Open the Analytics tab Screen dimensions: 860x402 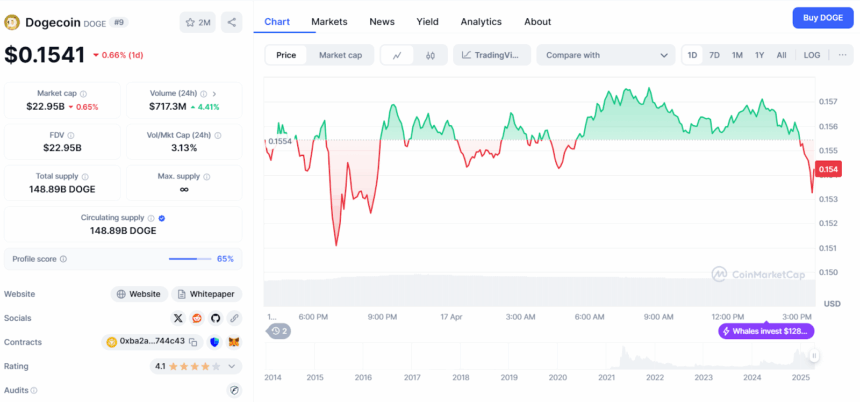click(x=481, y=22)
